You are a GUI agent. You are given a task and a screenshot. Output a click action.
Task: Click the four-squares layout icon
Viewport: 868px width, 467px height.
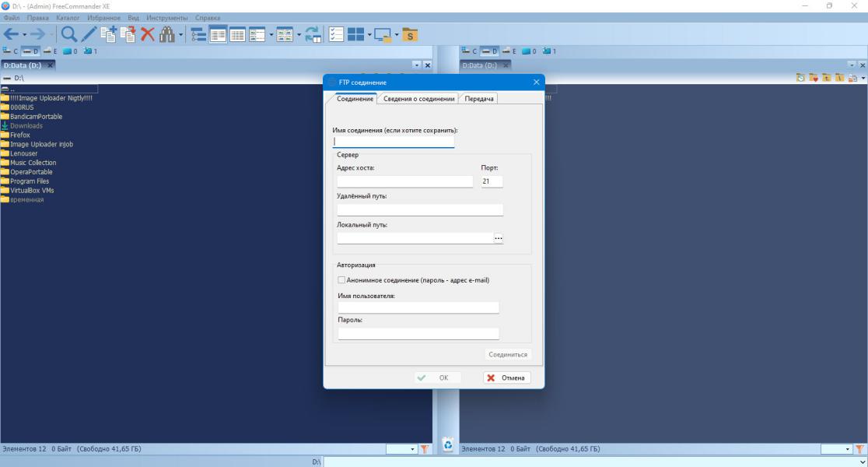click(355, 35)
